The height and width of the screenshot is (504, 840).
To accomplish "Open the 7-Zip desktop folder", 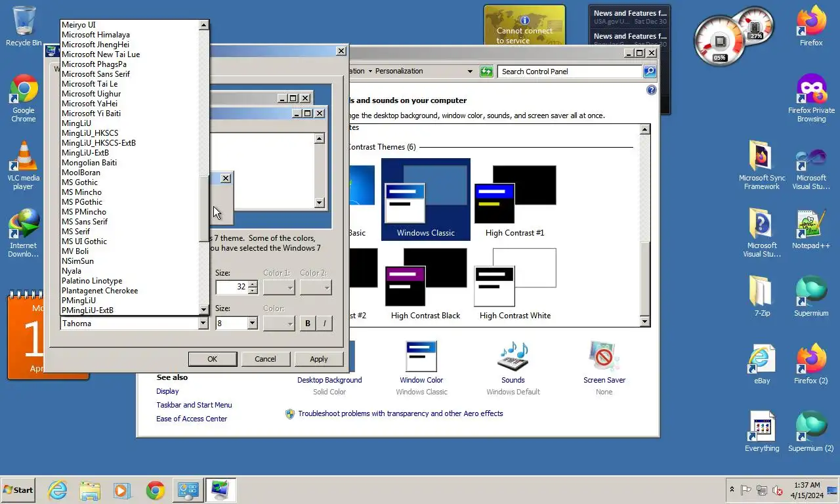I will coord(762,297).
